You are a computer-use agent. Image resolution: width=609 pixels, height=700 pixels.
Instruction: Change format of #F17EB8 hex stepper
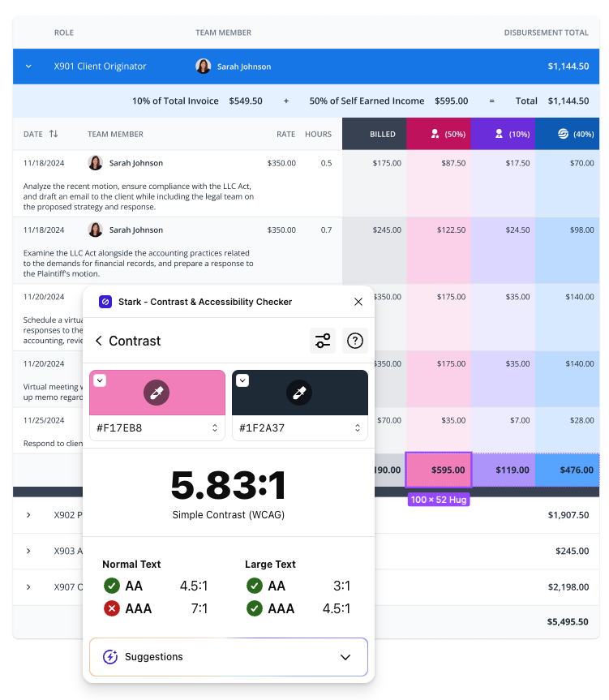[x=215, y=427]
